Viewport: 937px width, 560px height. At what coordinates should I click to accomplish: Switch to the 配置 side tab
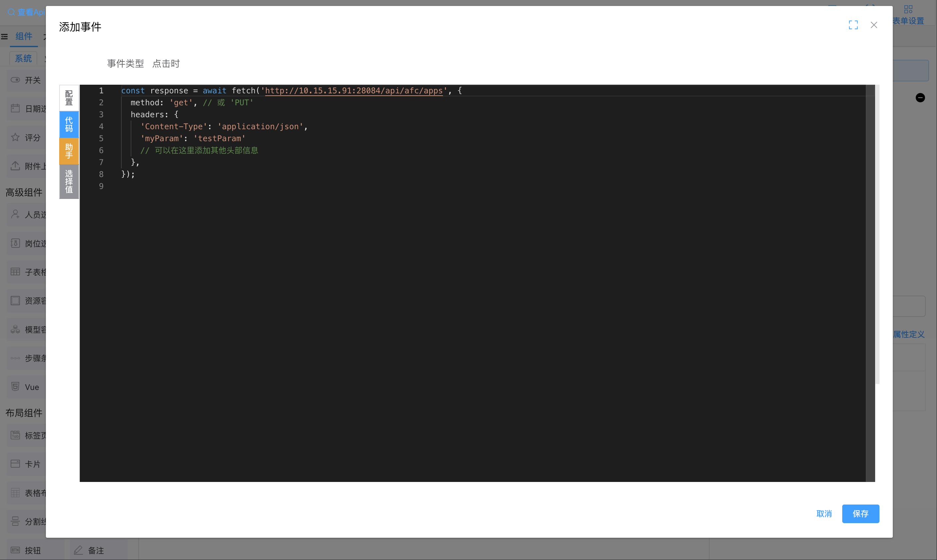pos(69,98)
